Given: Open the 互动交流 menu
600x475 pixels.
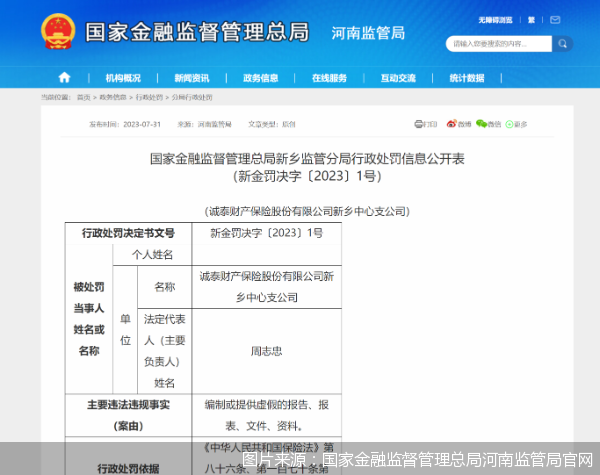Looking at the screenshot, I should (x=398, y=78).
